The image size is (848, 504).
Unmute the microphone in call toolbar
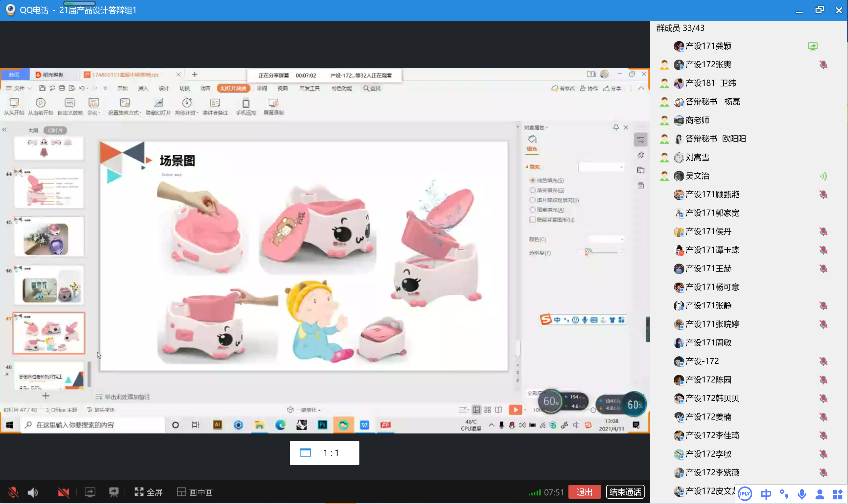(13, 492)
